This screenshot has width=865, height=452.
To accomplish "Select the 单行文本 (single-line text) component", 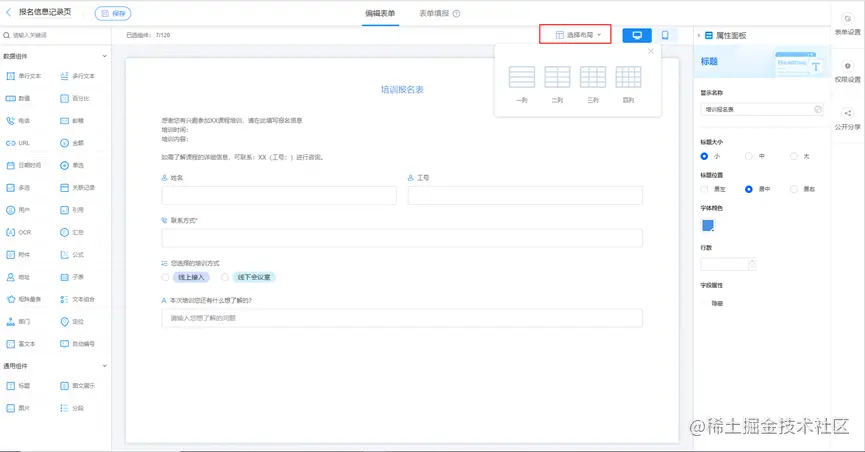I will (x=23, y=76).
